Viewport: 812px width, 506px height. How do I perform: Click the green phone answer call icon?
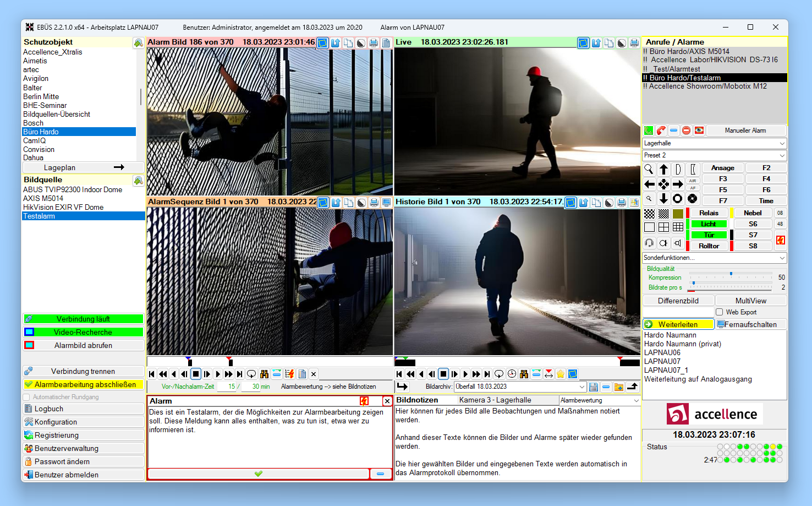(x=649, y=130)
